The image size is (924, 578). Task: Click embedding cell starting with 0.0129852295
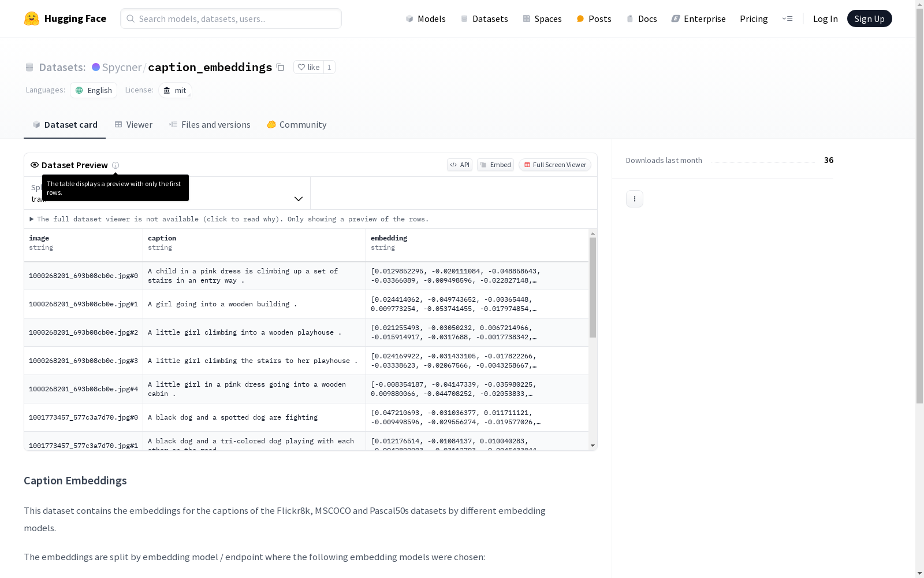click(x=478, y=276)
